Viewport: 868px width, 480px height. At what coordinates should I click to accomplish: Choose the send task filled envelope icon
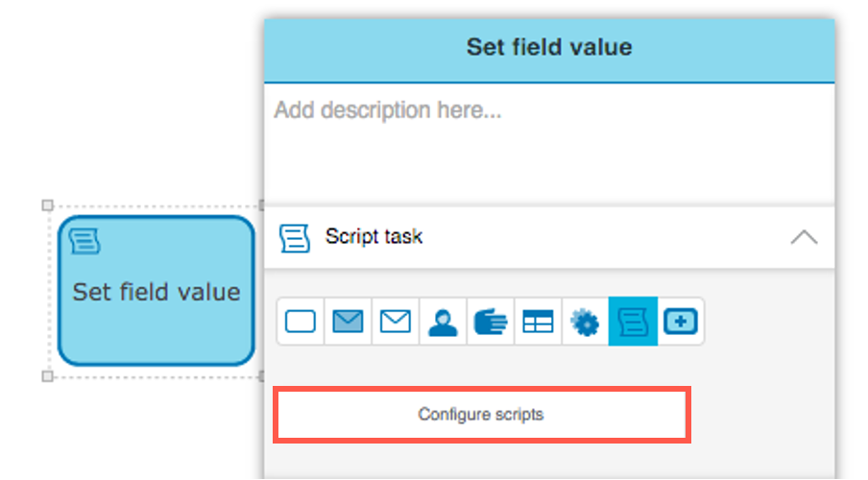pos(348,322)
